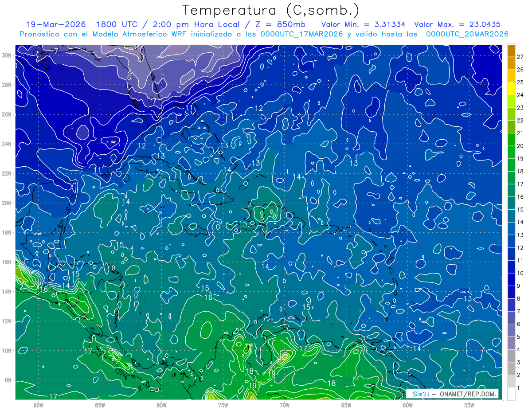
Task: Click the colorbar value "21"
Action: (520, 133)
